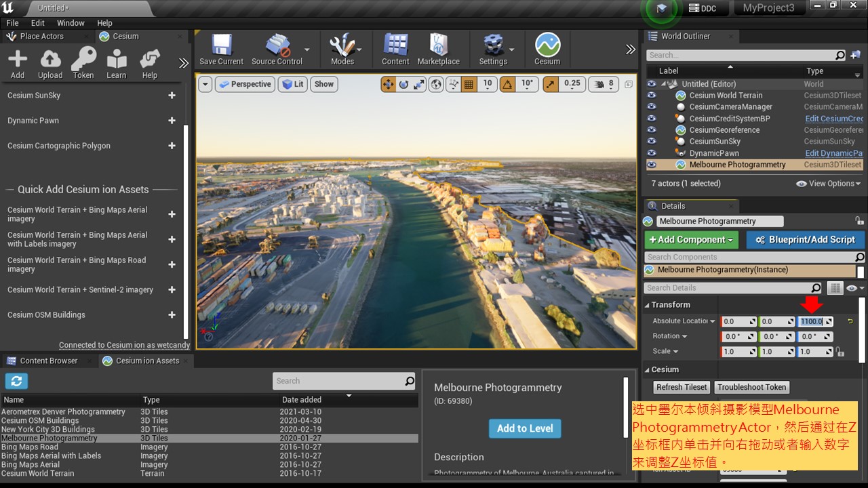Open the Window menu
The image size is (868, 488).
[x=71, y=23]
